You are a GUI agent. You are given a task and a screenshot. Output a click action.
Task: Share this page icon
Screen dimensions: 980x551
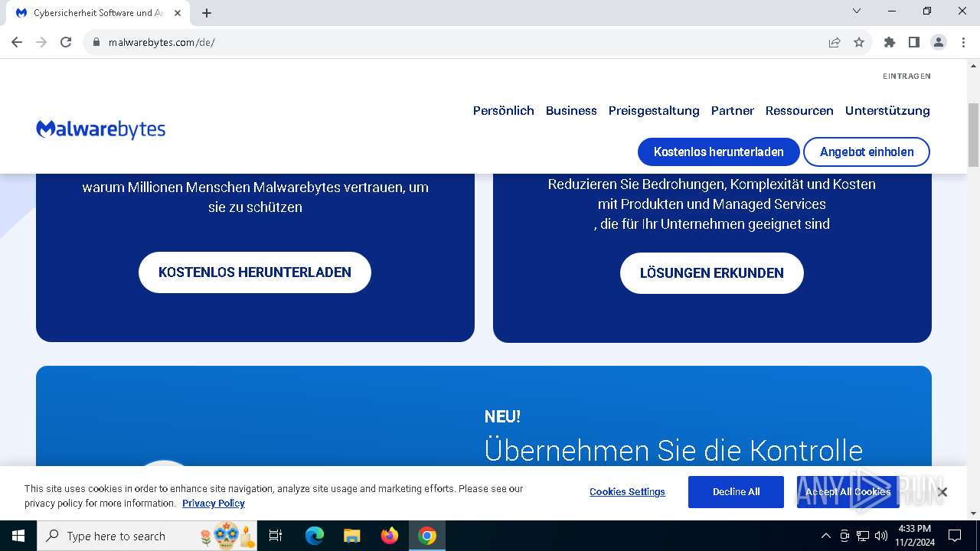[835, 42]
